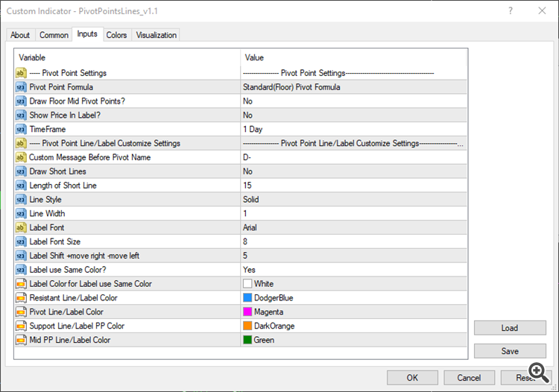Select the Mid PP Line/Label Color row label
Screen dimensions: 559x392
tap(70, 341)
